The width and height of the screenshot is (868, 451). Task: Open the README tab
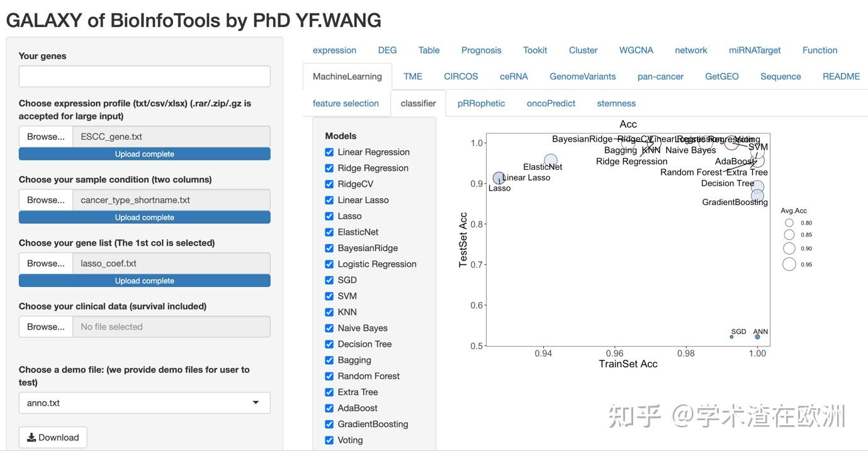pyautogui.click(x=841, y=77)
